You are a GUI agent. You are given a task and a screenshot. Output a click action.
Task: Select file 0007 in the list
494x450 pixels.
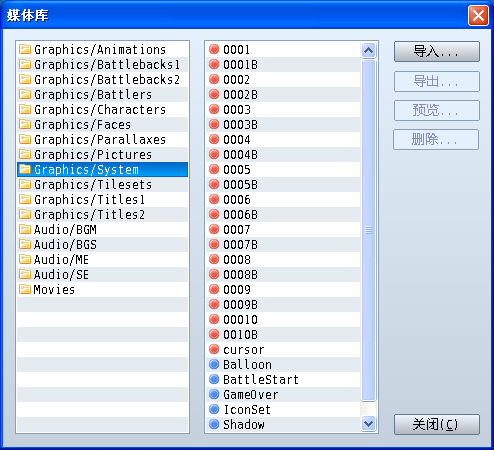[x=283, y=229]
